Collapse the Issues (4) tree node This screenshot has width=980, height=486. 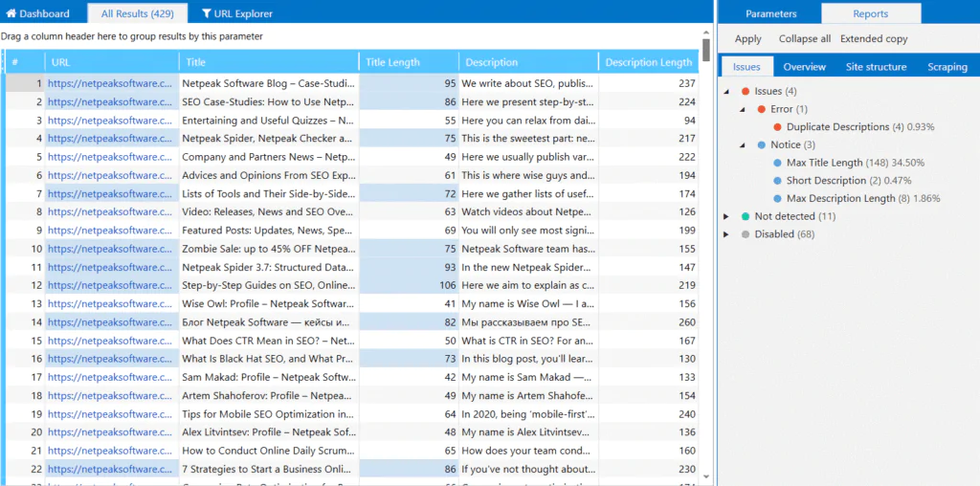point(726,91)
